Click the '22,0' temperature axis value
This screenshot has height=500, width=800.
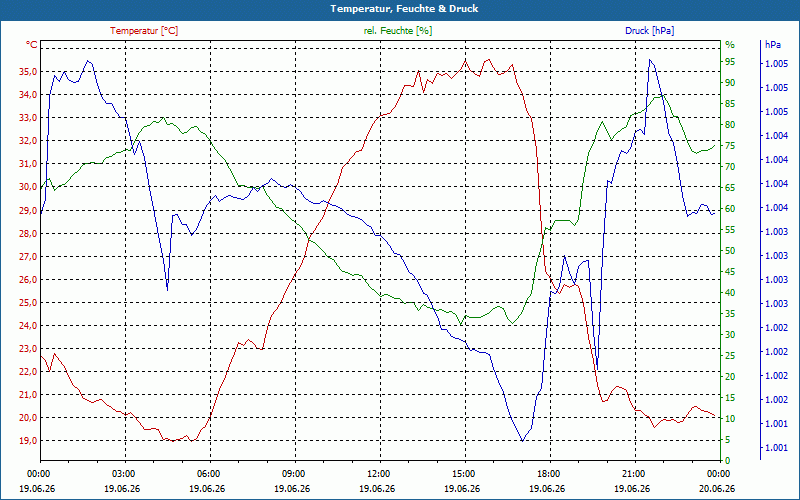click(x=28, y=371)
